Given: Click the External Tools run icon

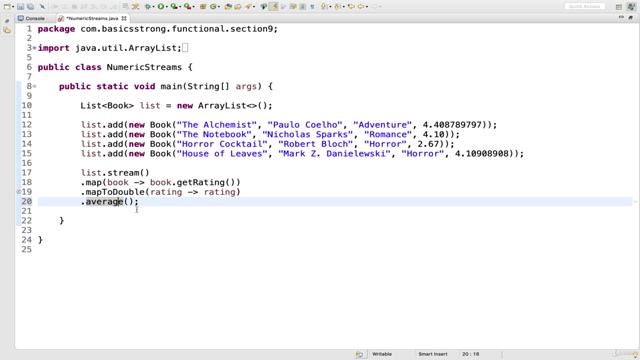Looking at the screenshot, I should tap(187, 7).
